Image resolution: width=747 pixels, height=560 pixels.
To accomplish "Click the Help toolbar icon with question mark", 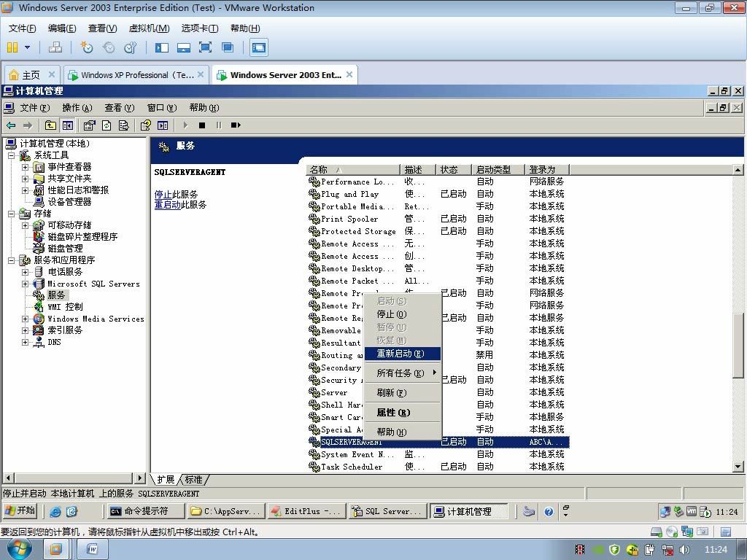I will (x=146, y=125).
